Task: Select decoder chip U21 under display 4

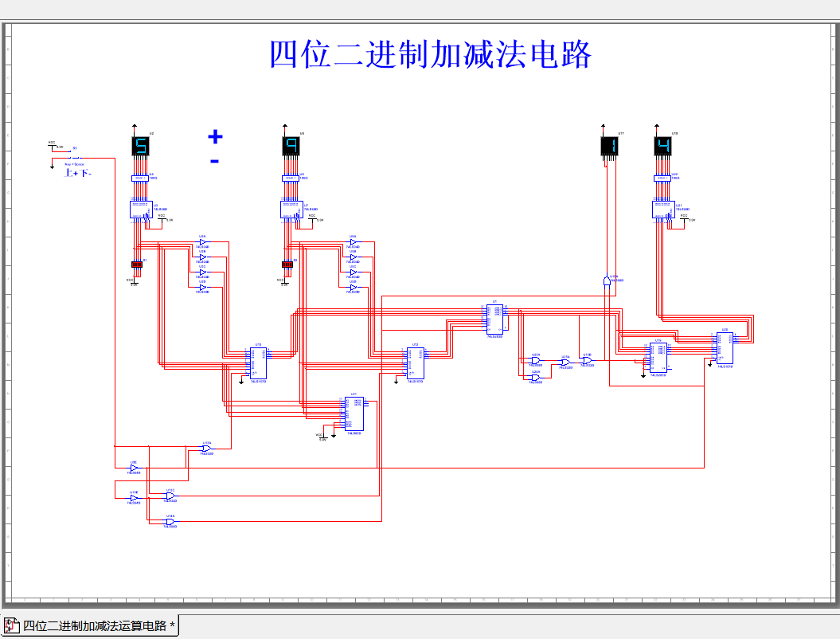Action: click(664, 209)
